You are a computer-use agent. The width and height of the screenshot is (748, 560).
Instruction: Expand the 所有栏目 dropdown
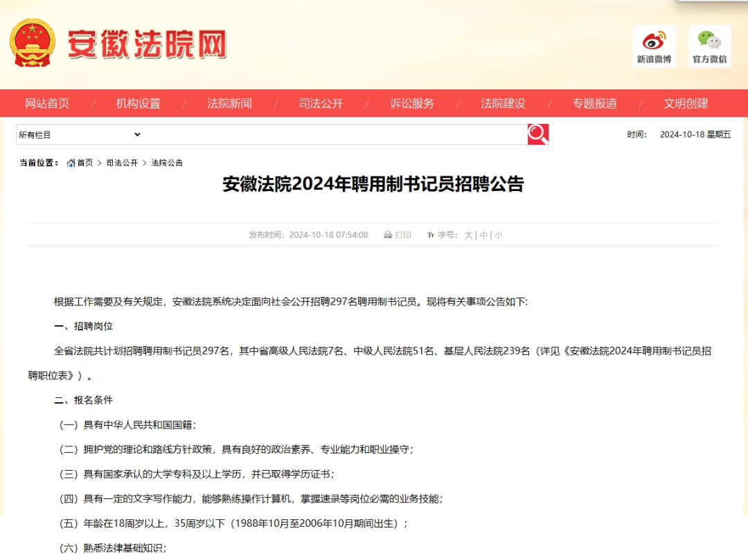(80, 134)
